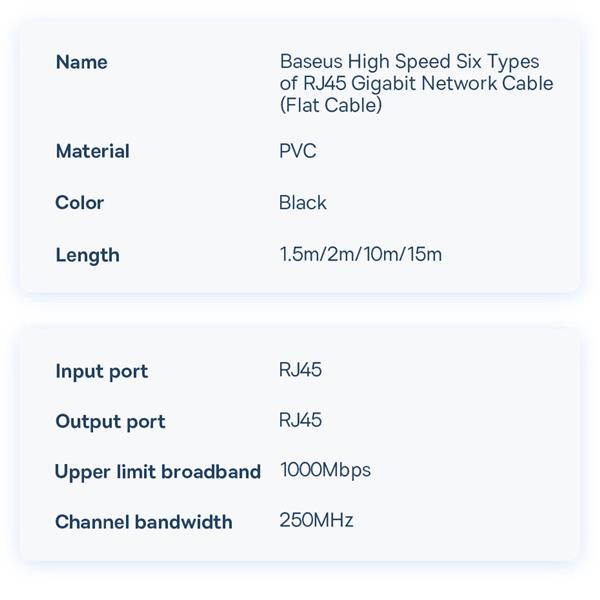This screenshot has width=600, height=600.
Task: Click the "Channel bandwidth" label
Action: click(143, 522)
